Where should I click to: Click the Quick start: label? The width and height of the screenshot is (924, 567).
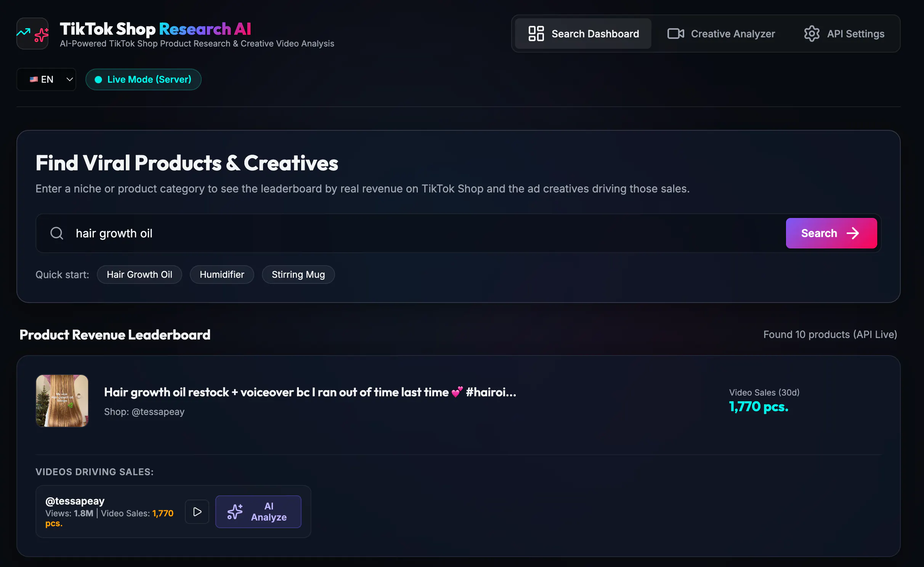[x=62, y=274]
